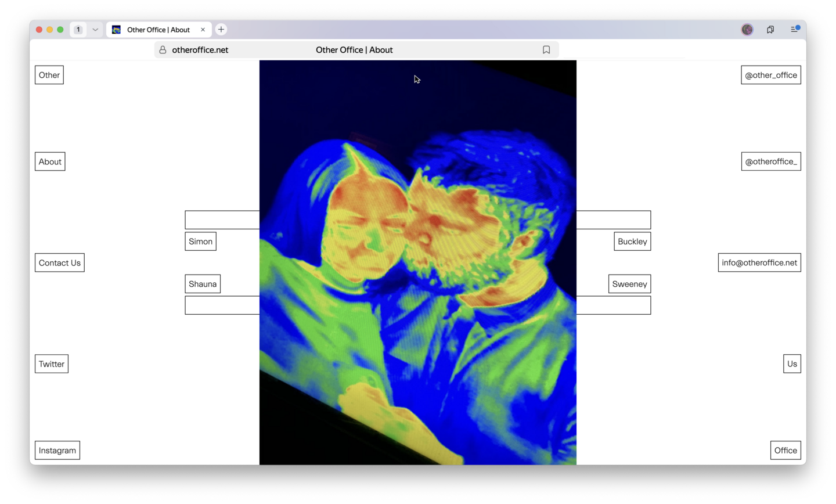Open the user profile avatar
The height and width of the screenshot is (504, 836).
pos(747,30)
